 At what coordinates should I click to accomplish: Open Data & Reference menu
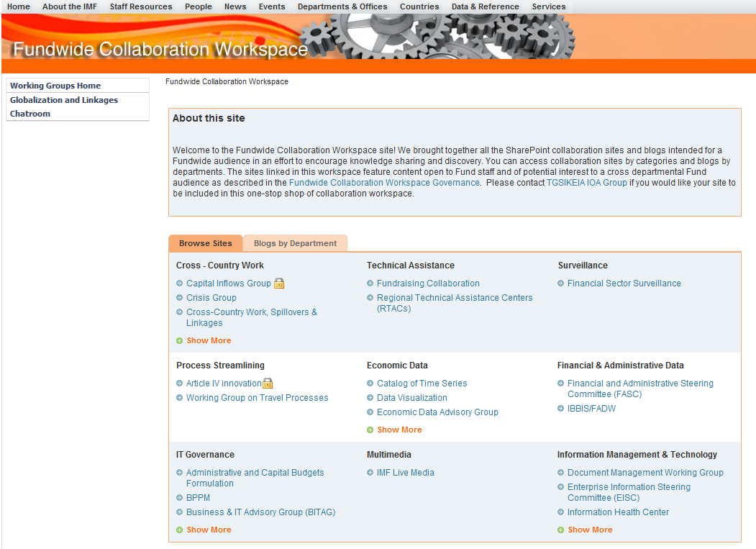(486, 6)
